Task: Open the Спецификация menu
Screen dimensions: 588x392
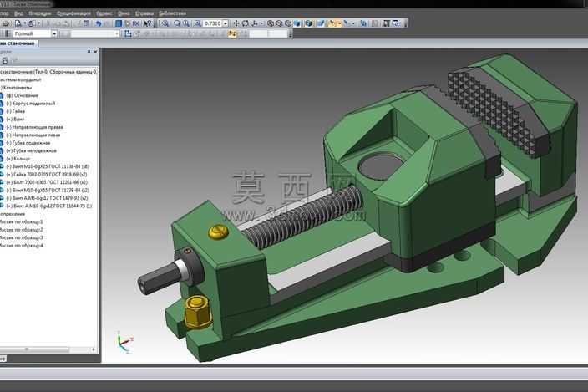Action: tap(73, 13)
